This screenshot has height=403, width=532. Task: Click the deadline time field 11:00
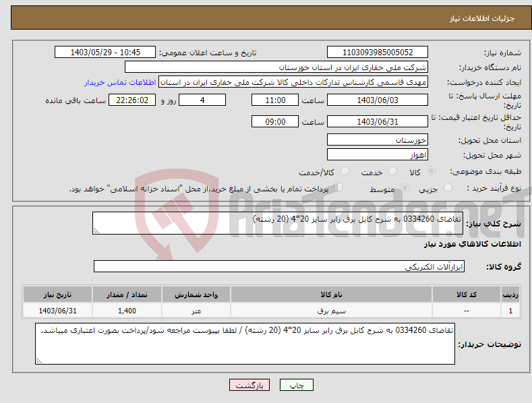pos(275,100)
